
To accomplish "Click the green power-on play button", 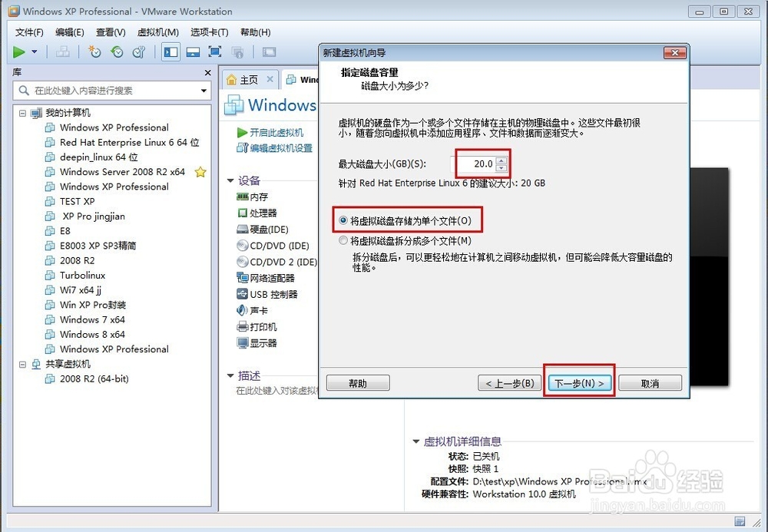I will (x=18, y=52).
